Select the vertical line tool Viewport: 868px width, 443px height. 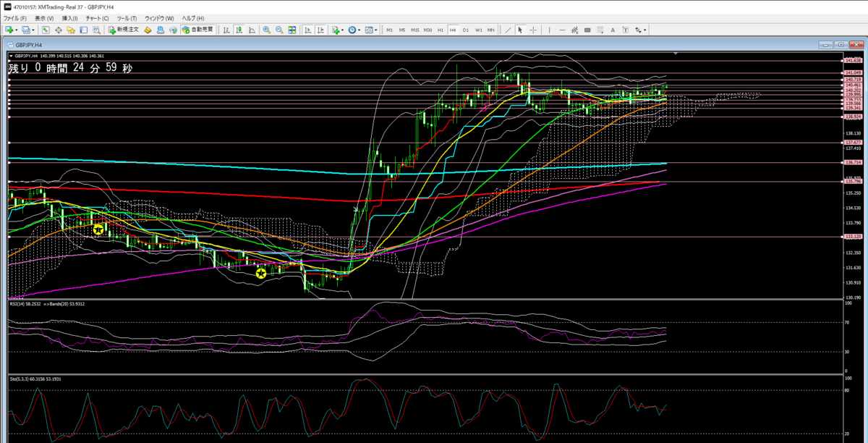point(550,30)
